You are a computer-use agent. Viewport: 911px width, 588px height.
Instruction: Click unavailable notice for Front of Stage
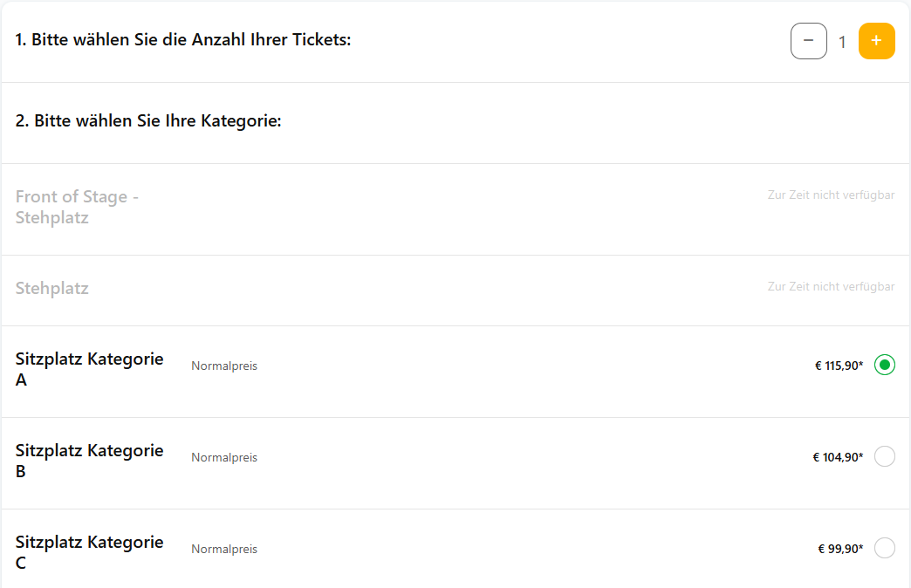point(831,195)
